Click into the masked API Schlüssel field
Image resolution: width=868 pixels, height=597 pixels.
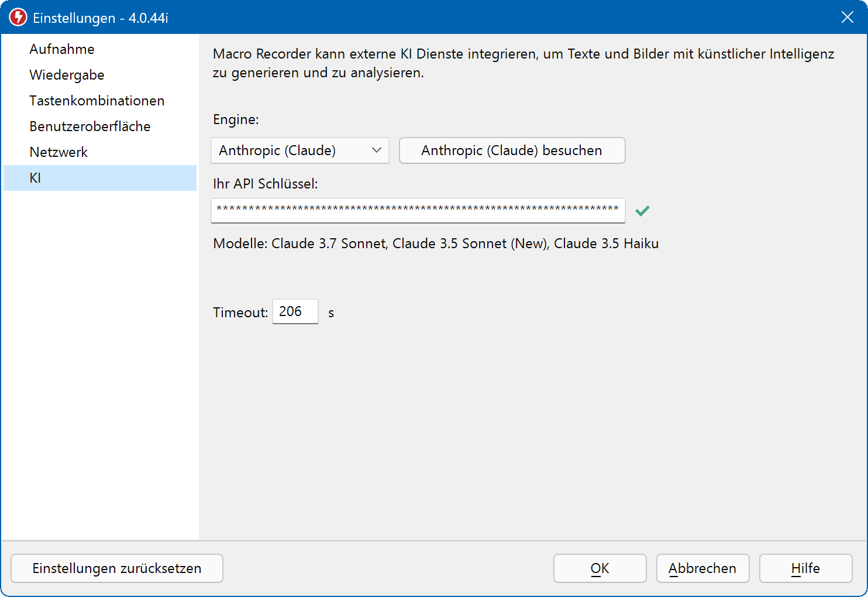coord(418,211)
